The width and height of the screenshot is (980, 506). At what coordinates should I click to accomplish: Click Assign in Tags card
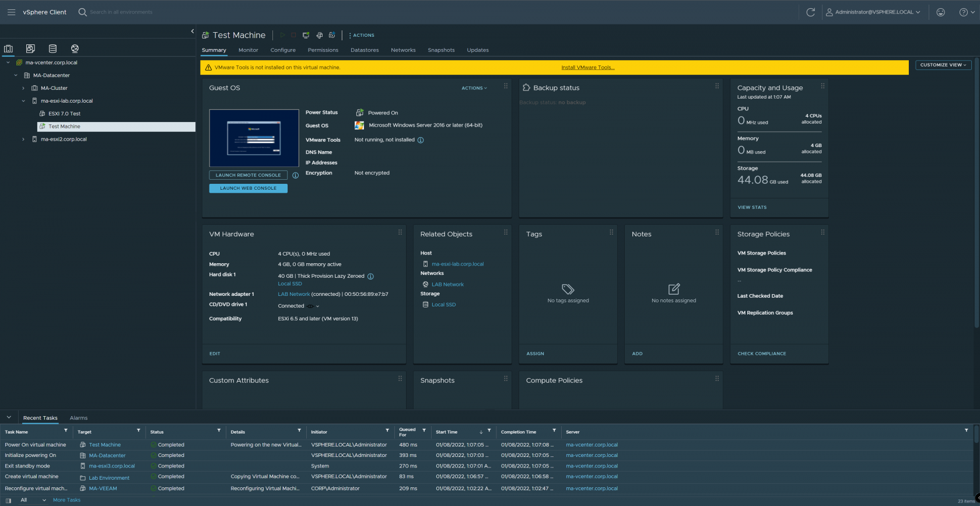(535, 354)
